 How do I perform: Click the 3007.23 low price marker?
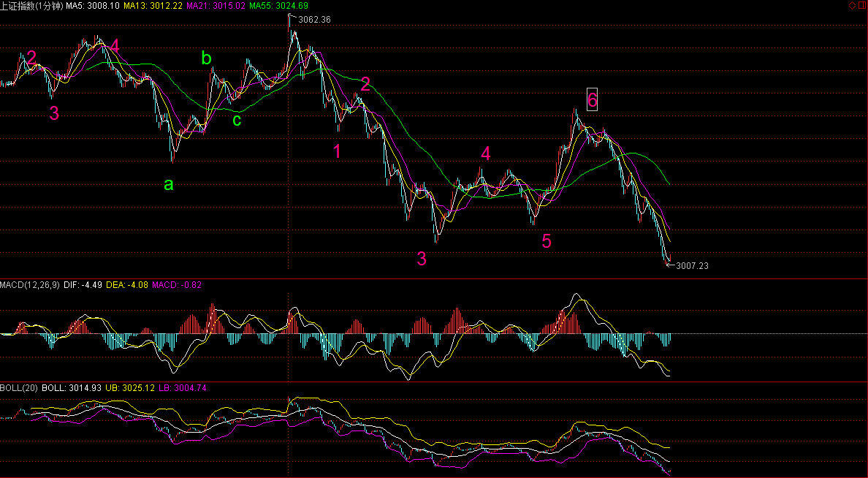(692, 266)
